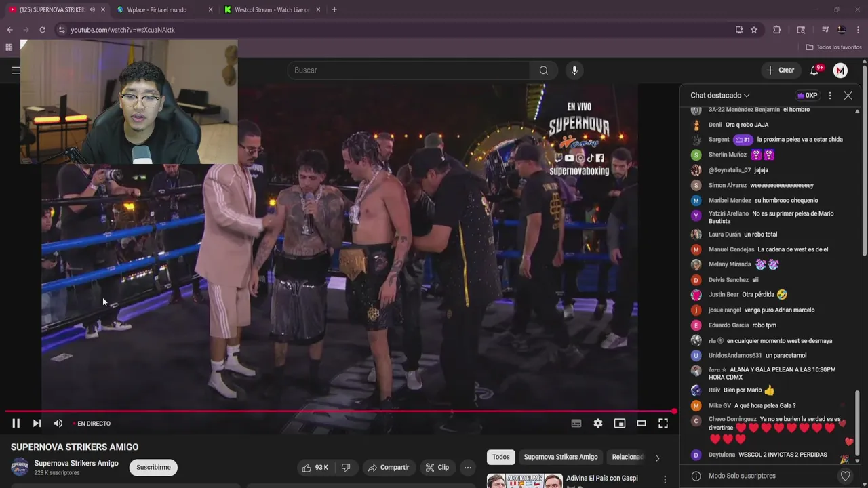868x488 pixels.
Task: Open YouTube account avatar menu
Action: click(x=840, y=70)
